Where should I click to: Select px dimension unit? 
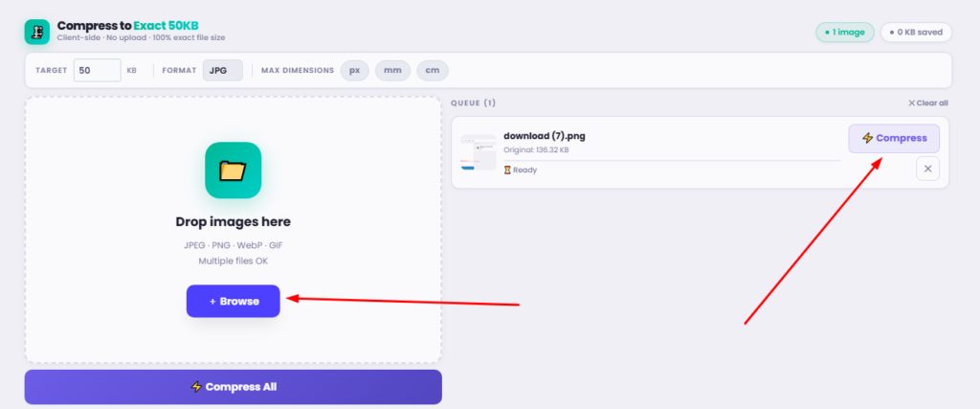354,71
